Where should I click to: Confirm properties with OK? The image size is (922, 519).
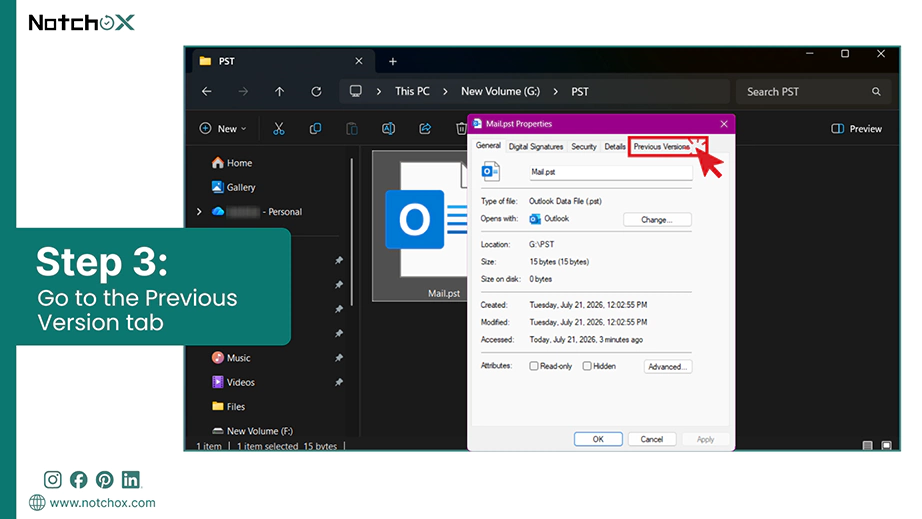coord(598,439)
